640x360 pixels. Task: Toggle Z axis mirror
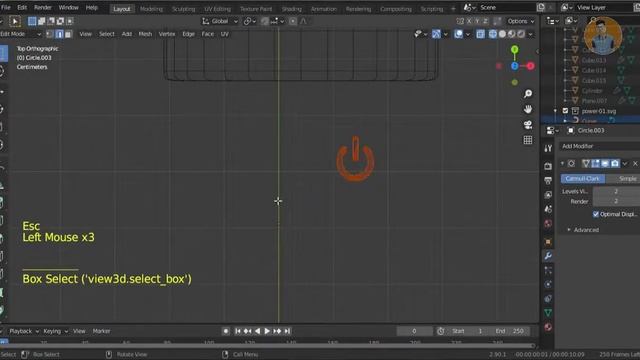485,21
